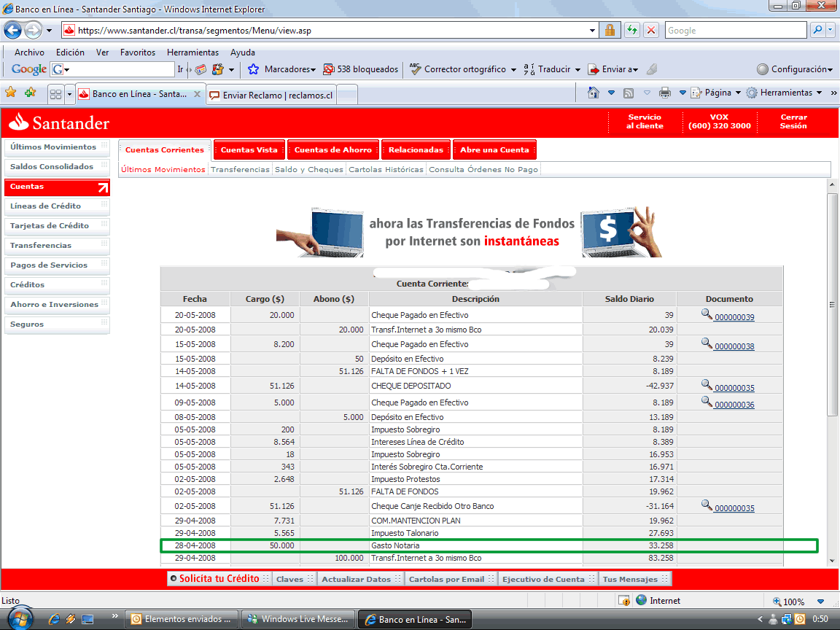Click the green Refresh page icon
840x630 pixels.
(632, 30)
